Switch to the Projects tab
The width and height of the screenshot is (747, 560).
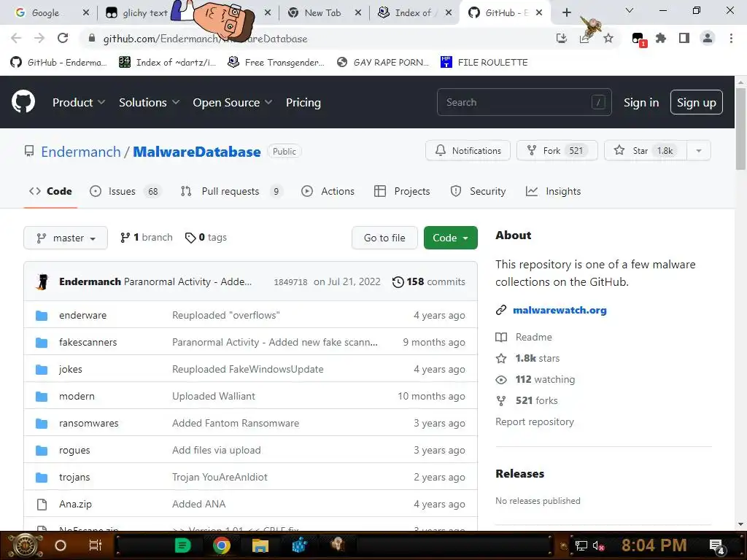[402, 192]
